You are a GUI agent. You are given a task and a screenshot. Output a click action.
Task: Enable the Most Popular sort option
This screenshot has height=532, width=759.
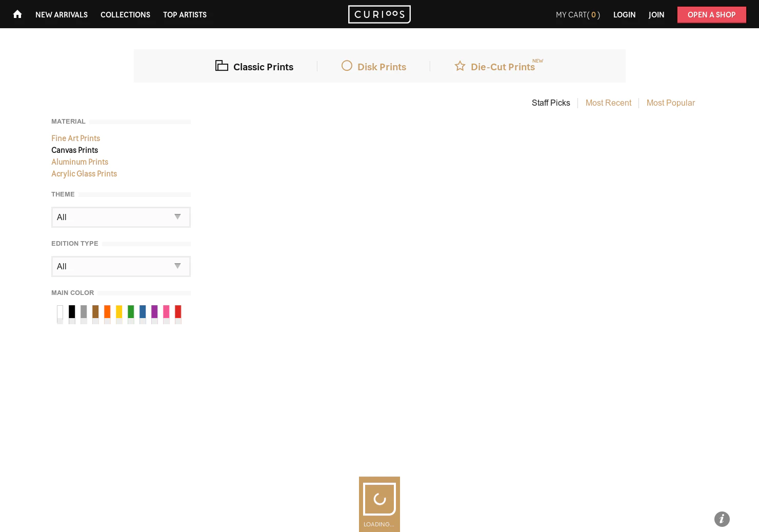tap(670, 103)
